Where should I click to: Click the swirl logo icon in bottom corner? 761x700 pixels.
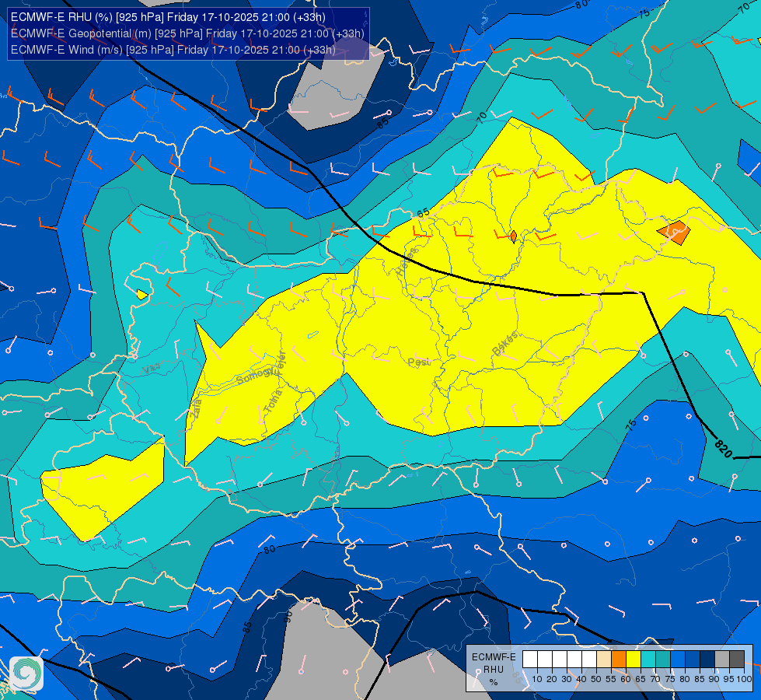coord(26,674)
